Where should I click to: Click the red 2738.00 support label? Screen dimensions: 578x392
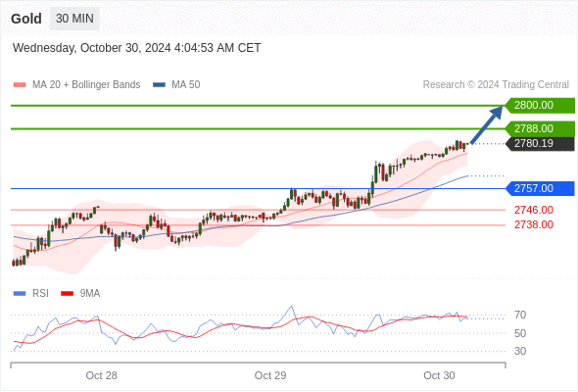pos(533,224)
